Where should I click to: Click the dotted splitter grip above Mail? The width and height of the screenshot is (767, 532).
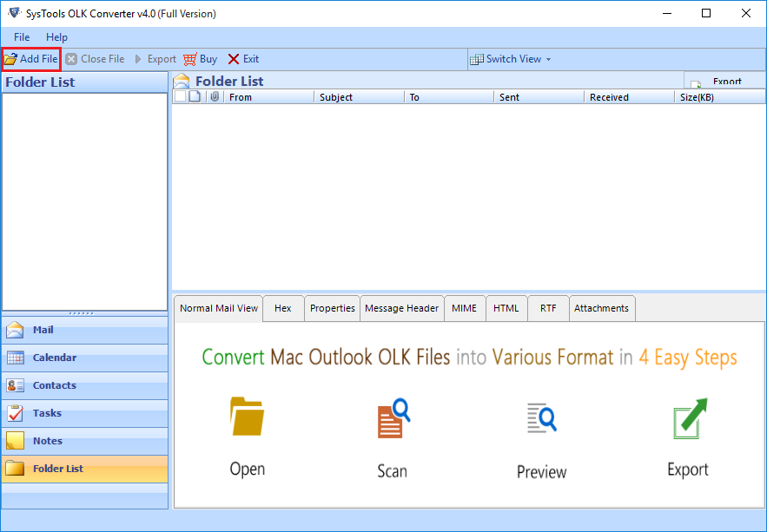click(81, 313)
